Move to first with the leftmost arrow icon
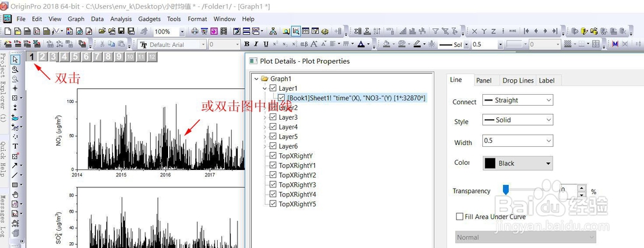Image resolution: width=644 pixels, height=248 pixels. [x=526, y=31]
